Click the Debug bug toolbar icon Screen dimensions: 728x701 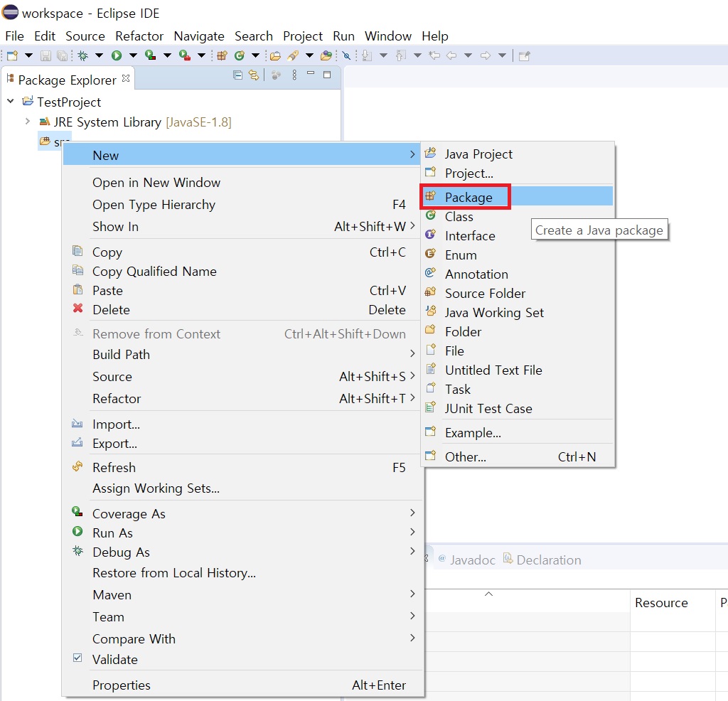(x=83, y=55)
